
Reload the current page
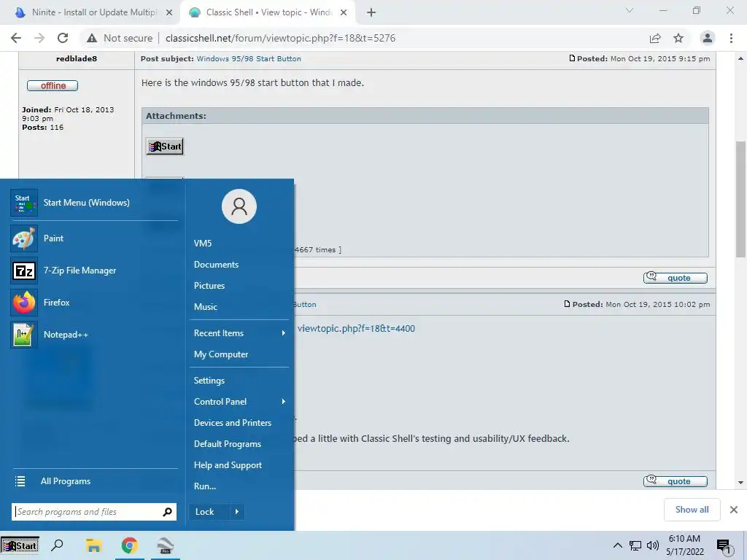click(63, 38)
